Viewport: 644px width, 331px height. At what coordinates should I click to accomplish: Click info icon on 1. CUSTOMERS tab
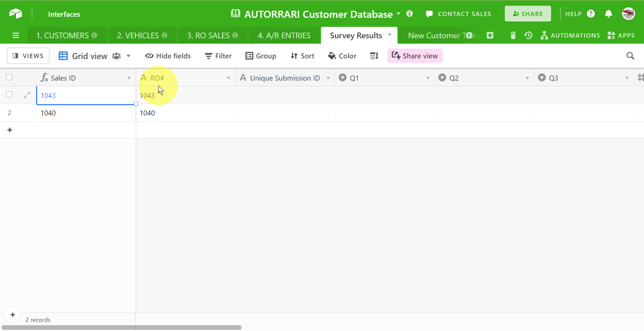[94, 35]
